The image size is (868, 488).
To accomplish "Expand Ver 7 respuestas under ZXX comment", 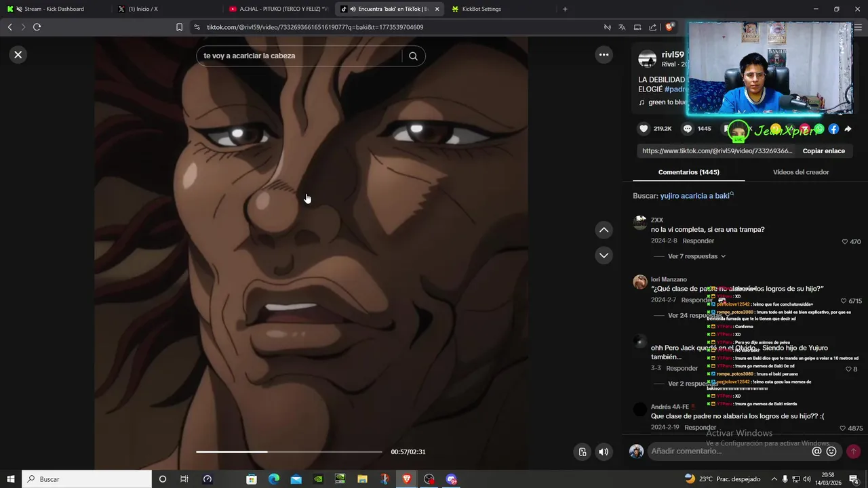I will [696, 256].
